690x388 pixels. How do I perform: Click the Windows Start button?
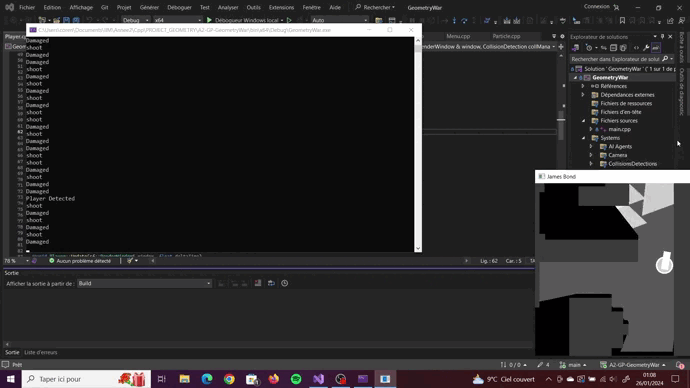[x=11, y=379]
